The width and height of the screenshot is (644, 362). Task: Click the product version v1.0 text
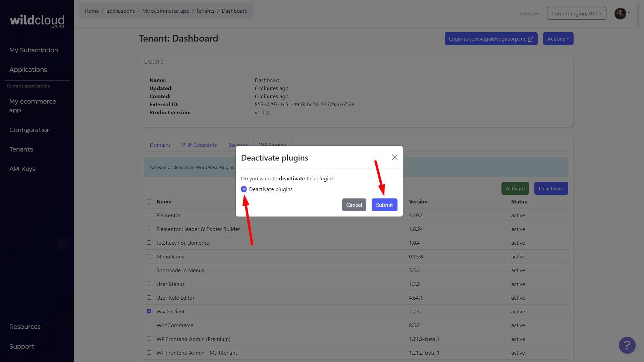[259, 112]
